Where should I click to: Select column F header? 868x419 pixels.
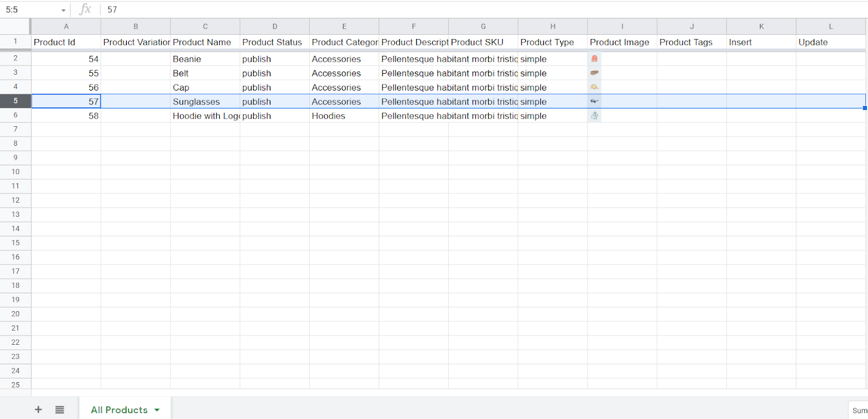point(413,26)
